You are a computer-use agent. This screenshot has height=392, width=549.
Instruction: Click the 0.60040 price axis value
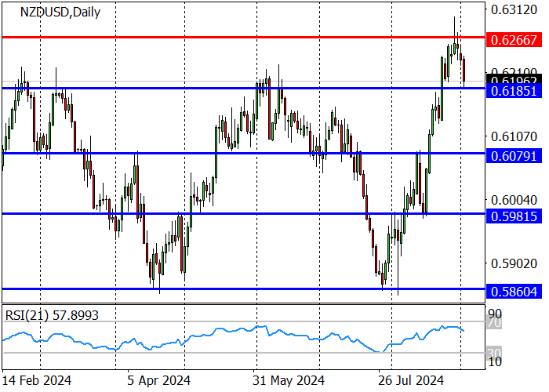click(514, 200)
